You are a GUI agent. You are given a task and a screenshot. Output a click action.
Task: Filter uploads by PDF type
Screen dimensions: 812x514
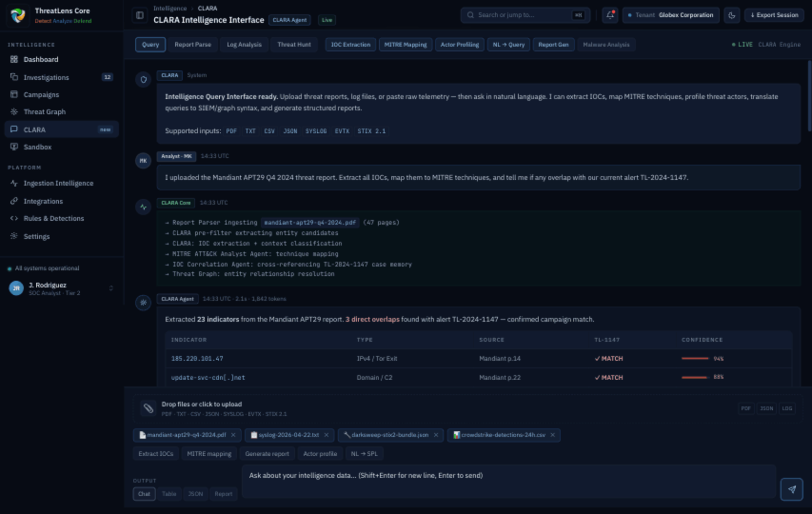(x=746, y=408)
